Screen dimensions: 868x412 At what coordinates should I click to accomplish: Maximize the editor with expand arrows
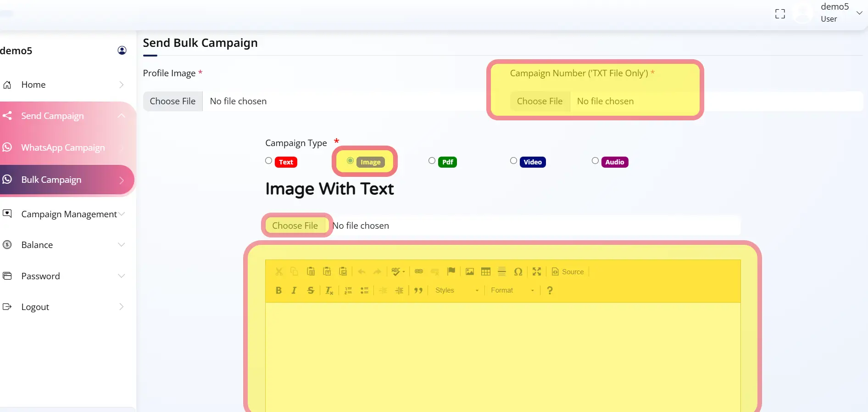coord(537,271)
